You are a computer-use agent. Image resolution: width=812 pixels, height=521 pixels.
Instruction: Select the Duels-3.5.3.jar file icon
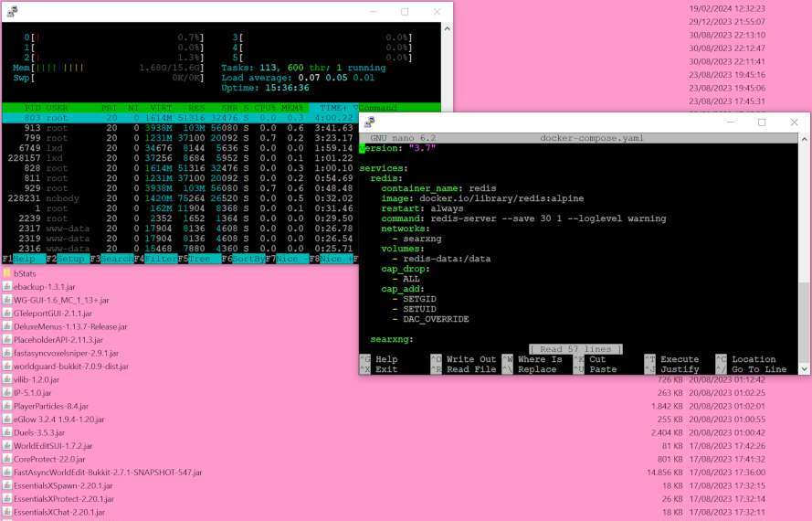tap(7, 432)
